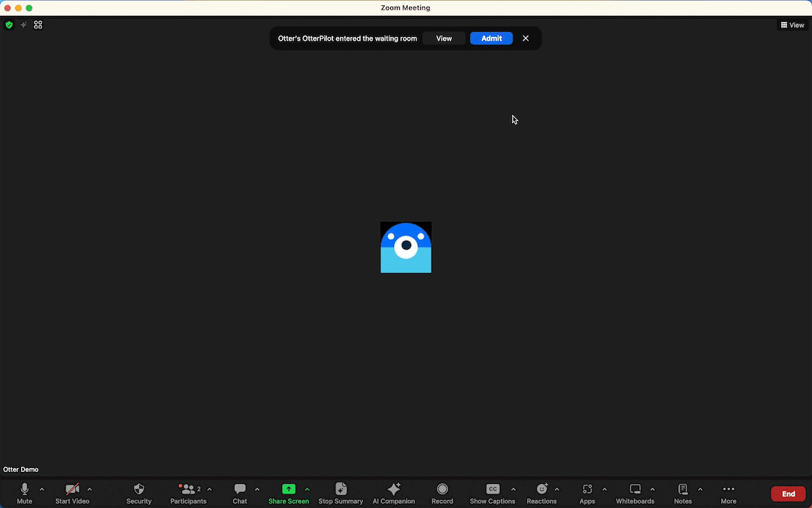Open Whiteboards from the toolbar

(635, 494)
